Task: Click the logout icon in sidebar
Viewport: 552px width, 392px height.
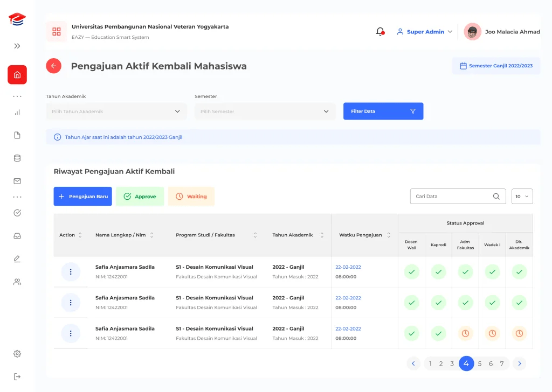Action: click(x=17, y=377)
